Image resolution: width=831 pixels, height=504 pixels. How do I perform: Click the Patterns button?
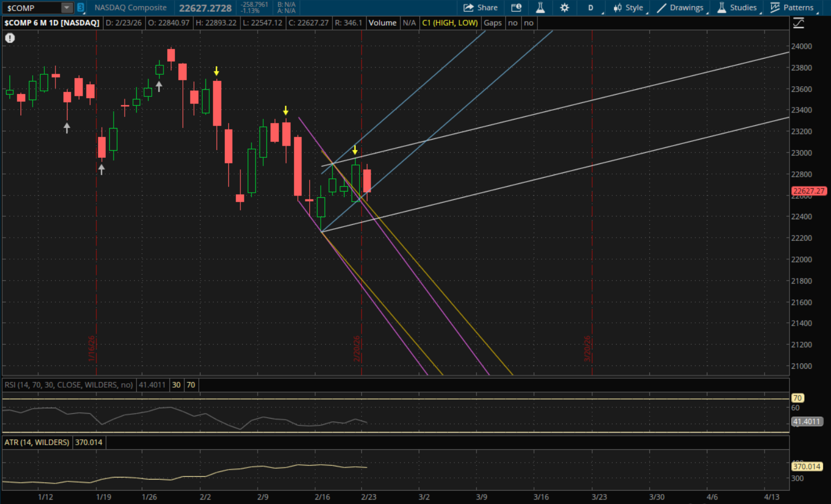coord(792,8)
